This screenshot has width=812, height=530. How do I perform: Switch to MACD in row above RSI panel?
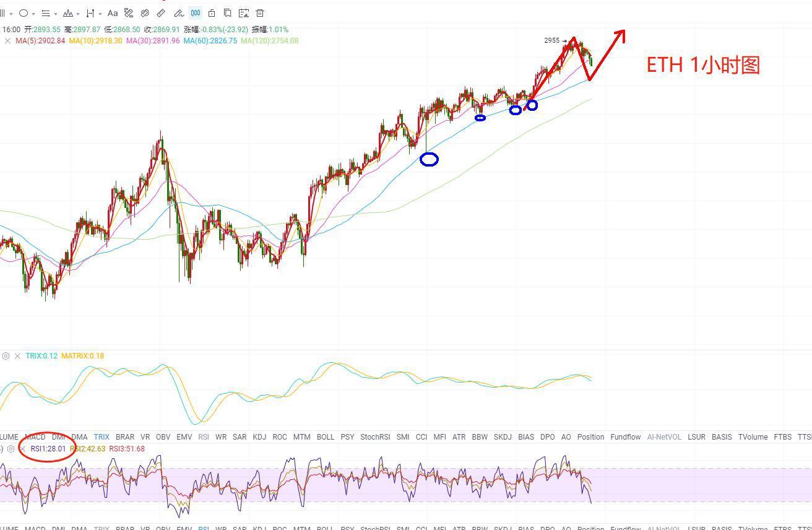35,437
